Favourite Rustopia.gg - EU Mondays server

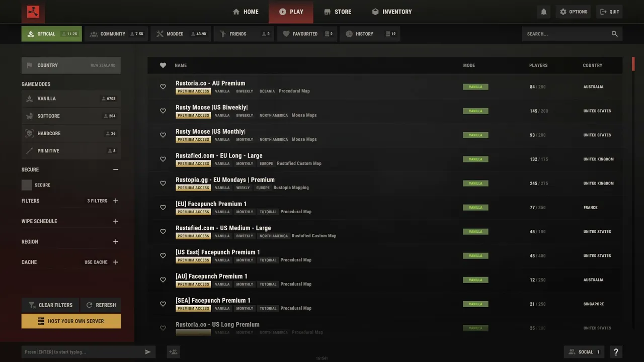point(163,184)
